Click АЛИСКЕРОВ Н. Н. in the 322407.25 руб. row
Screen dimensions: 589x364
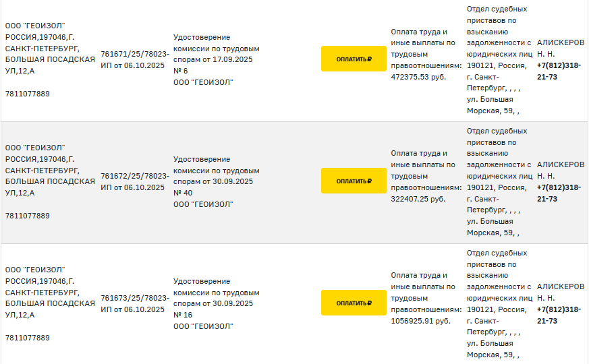[560, 170]
